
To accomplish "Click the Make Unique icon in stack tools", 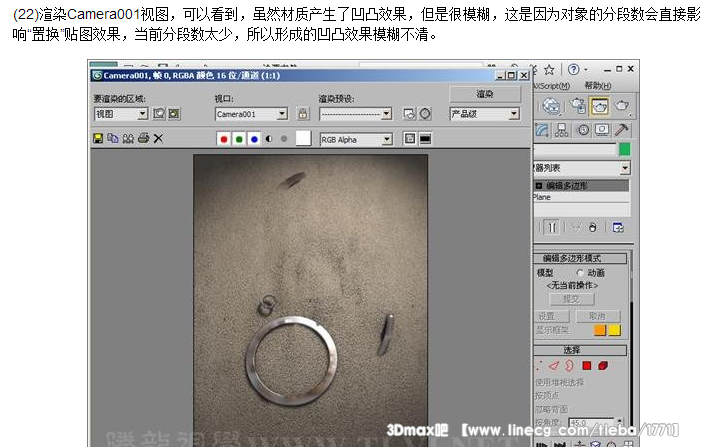I will [577, 228].
